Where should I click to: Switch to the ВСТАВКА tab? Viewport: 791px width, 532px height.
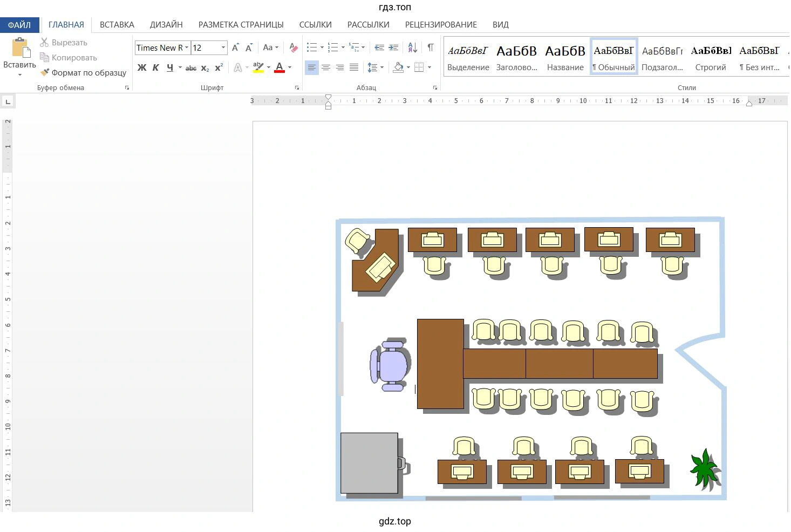pyautogui.click(x=117, y=25)
